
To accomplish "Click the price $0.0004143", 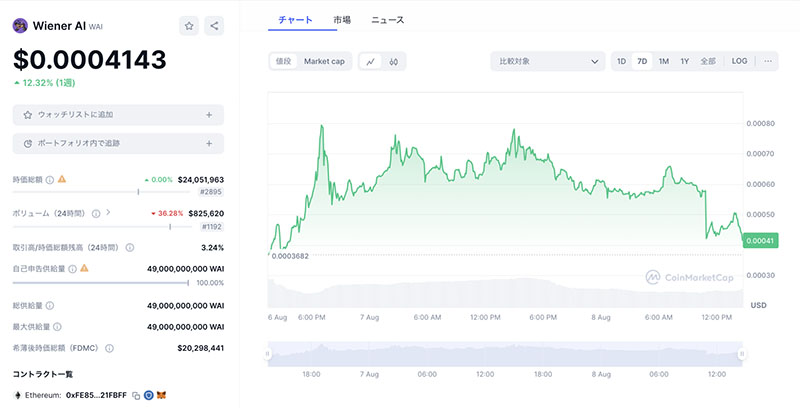I will (90, 60).
